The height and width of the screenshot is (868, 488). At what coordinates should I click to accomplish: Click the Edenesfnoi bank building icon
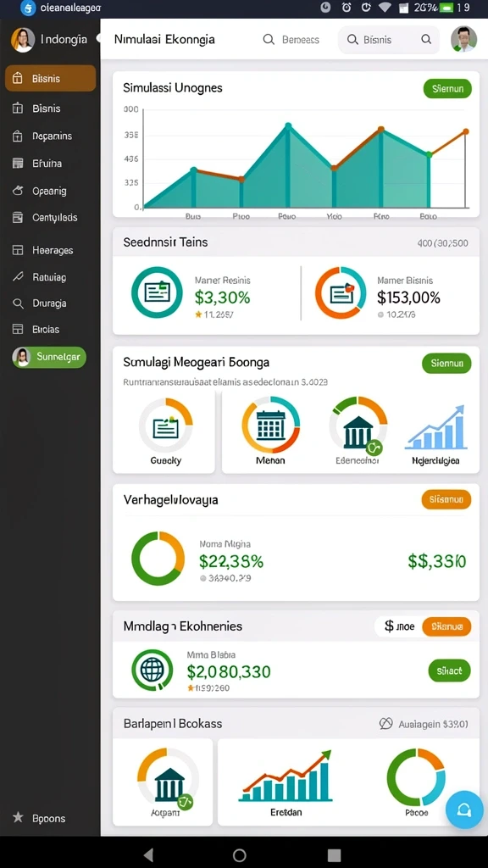coord(358,426)
